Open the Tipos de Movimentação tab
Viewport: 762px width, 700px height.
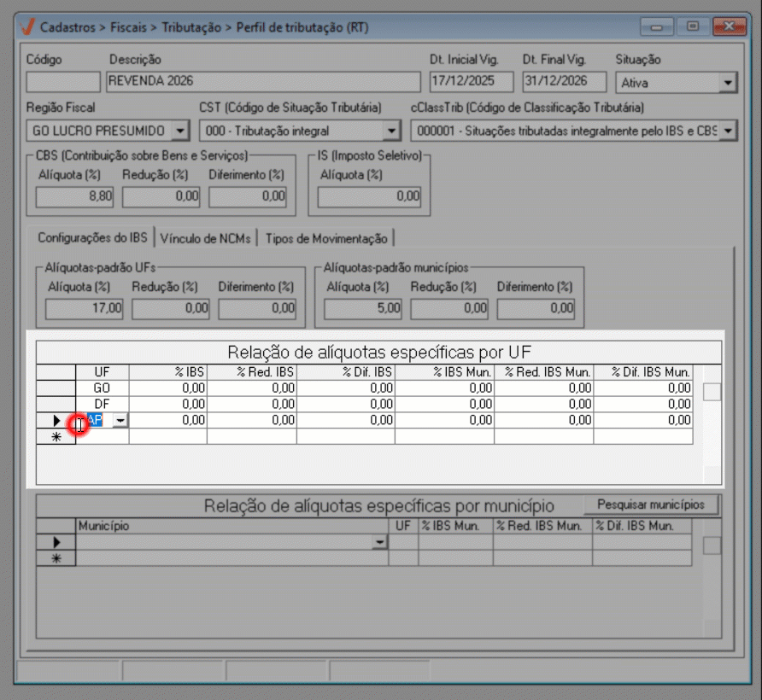pyautogui.click(x=325, y=239)
